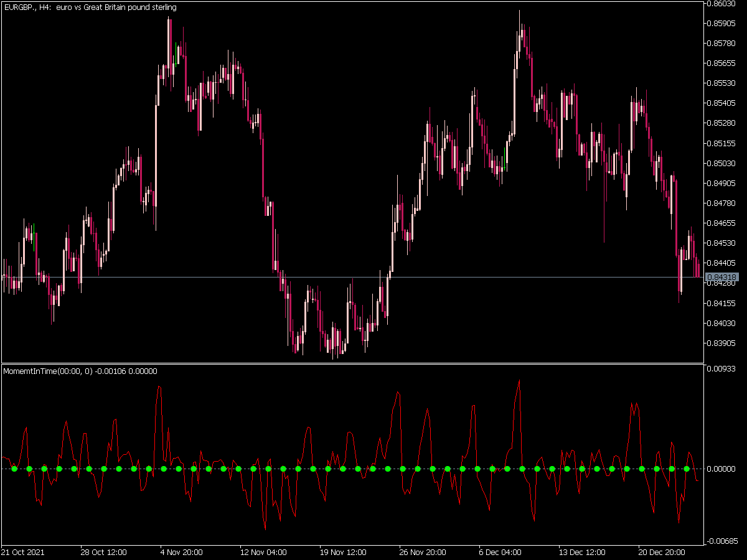This screenshot has height=560, width=747.
Task: Select time axis label 28 Oct 12:00
Action: click(x=104, y=553)
